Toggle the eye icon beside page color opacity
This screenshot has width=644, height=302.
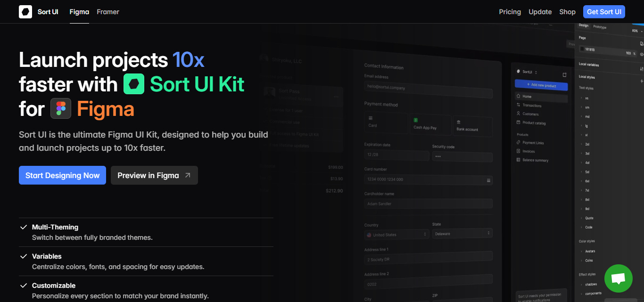(x=642, y=54)
